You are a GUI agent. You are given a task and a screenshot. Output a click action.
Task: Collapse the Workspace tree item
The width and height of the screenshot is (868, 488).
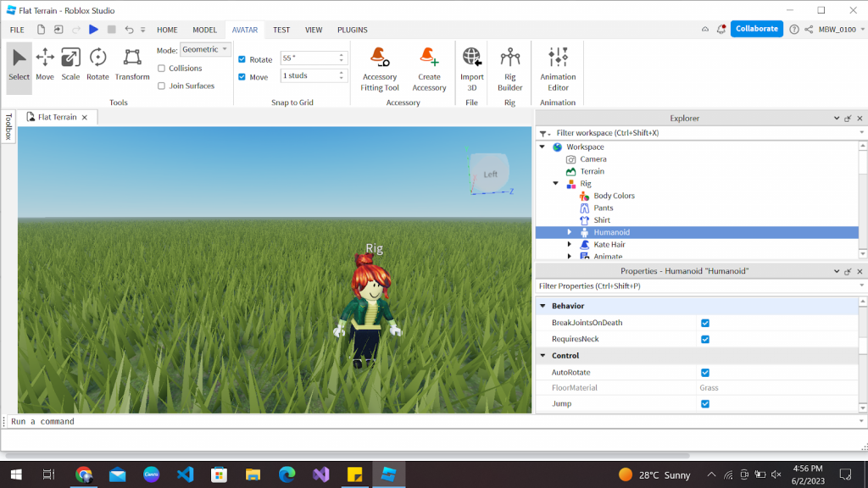[543, 147]
